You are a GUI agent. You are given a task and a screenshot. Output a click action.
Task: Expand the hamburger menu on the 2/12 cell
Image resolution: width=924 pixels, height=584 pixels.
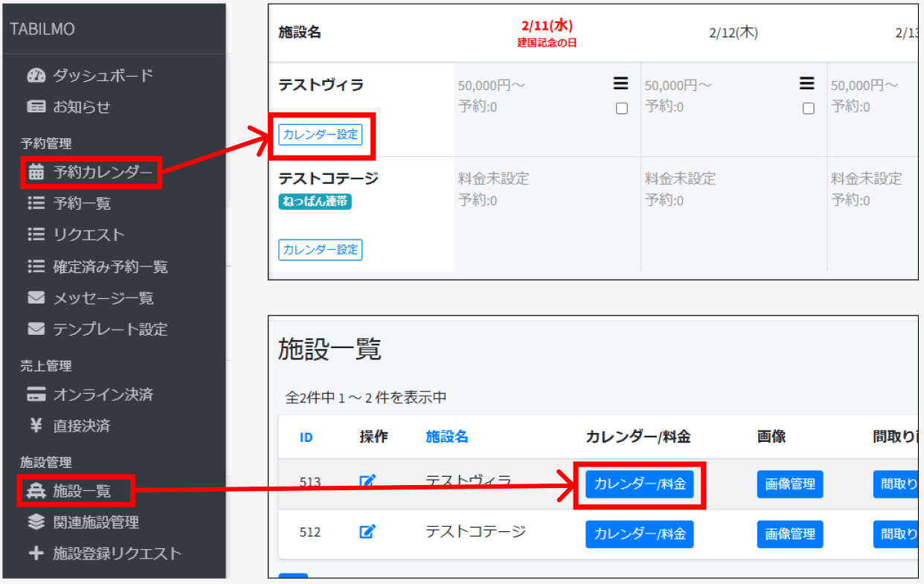pyautogui.click(x=807, y=83)
